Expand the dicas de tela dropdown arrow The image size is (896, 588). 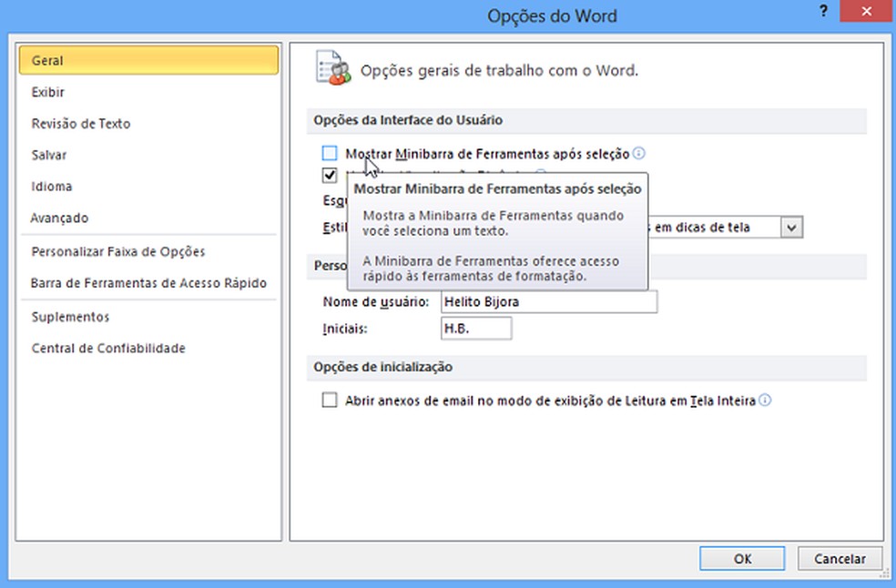click(791, 228)
